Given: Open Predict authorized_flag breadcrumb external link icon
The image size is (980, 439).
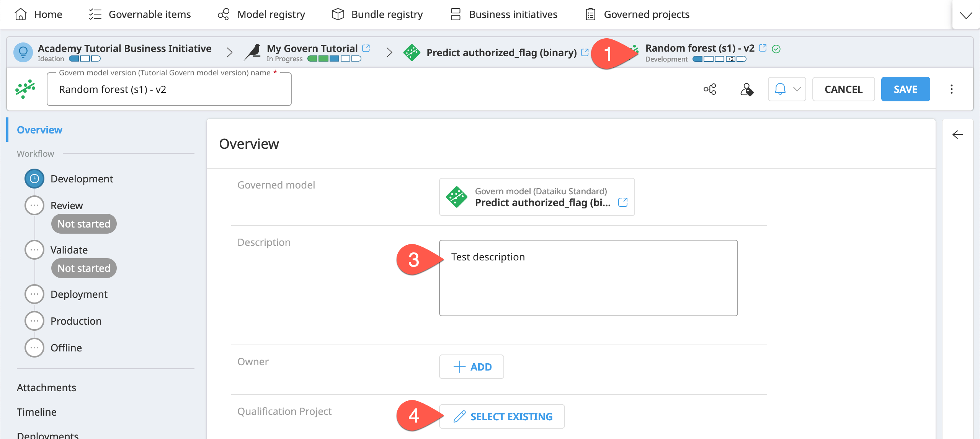Looking at the screenshot, I should pos(585,52).
